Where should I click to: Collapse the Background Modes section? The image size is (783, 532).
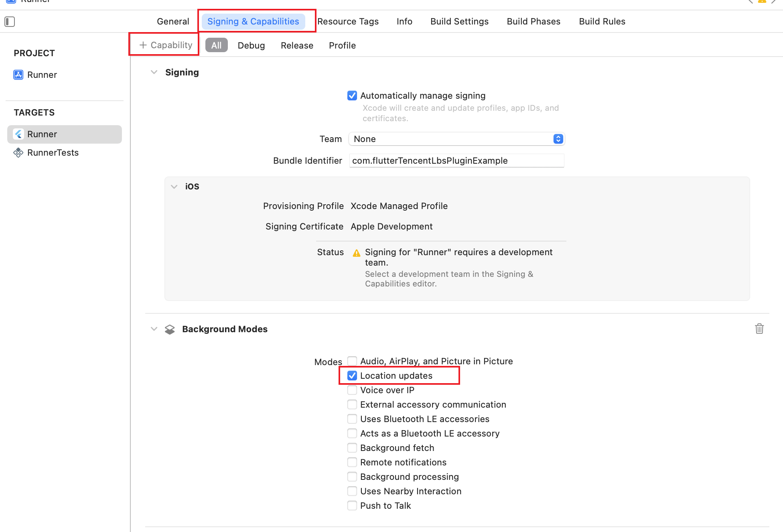tap(154, 329)
